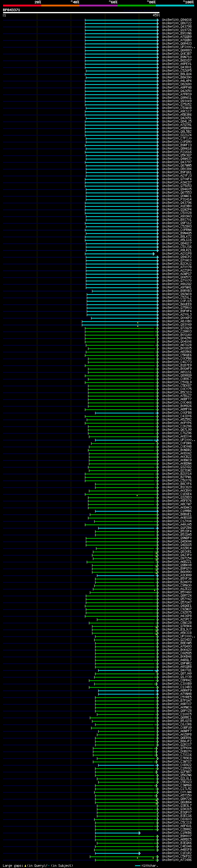The height and width of the screenshot is (868, 197).
Task: Open hit UniRef100_Q8GT22
Action: point(176,23)
